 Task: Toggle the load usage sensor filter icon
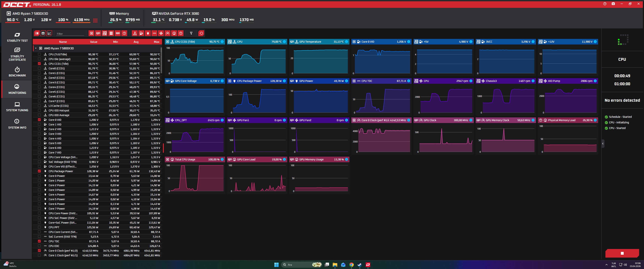click(x=174, y=33)
